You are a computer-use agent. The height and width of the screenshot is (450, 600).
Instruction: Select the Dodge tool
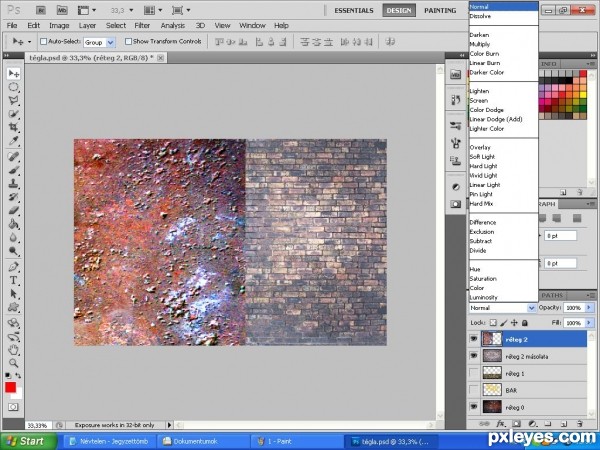13,251
